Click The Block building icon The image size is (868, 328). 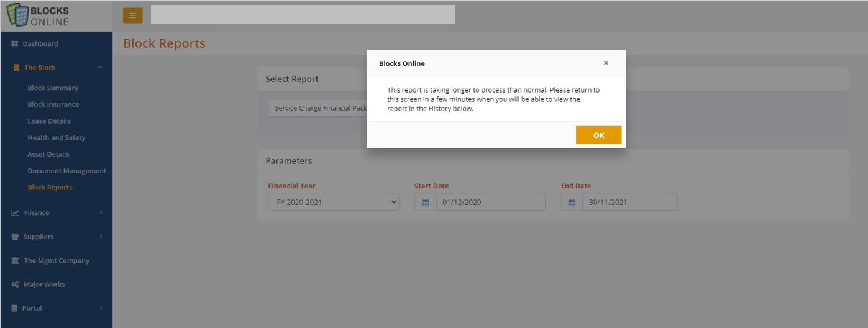click(16, 68)
